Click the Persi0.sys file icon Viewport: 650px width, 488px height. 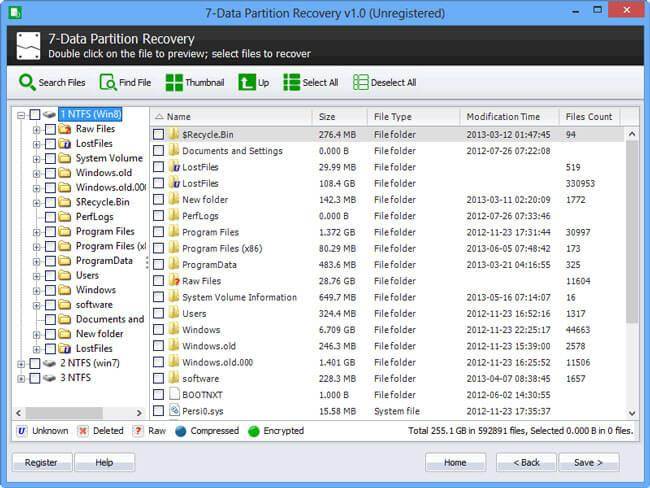(x=173, y=411)
